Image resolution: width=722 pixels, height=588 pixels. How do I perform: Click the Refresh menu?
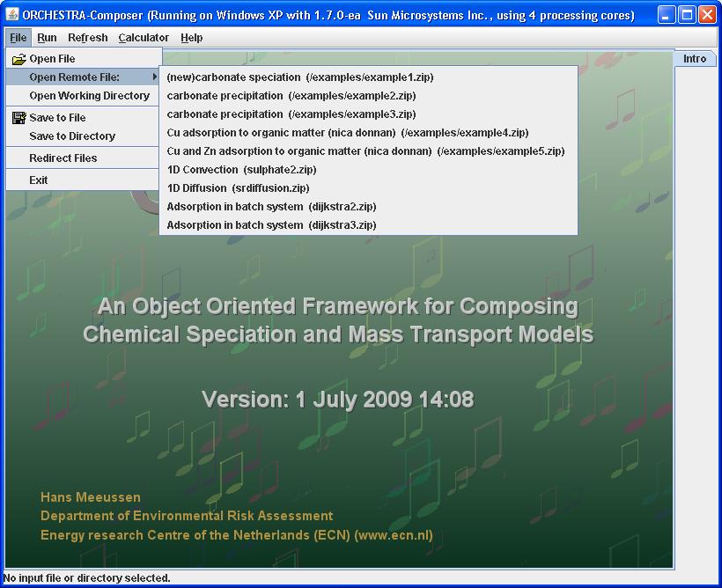pos(87,37)
